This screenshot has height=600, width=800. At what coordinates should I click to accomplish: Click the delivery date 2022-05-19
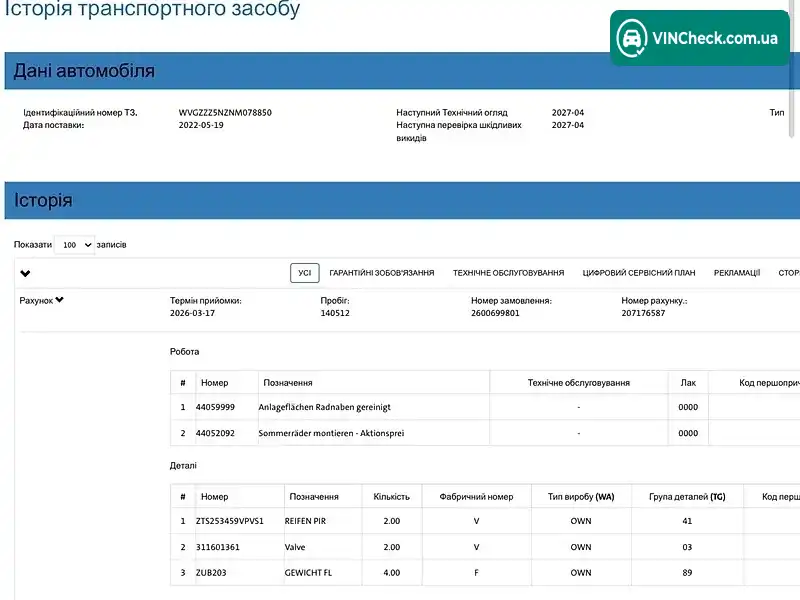pyautogui.click(x=201, y=125)
